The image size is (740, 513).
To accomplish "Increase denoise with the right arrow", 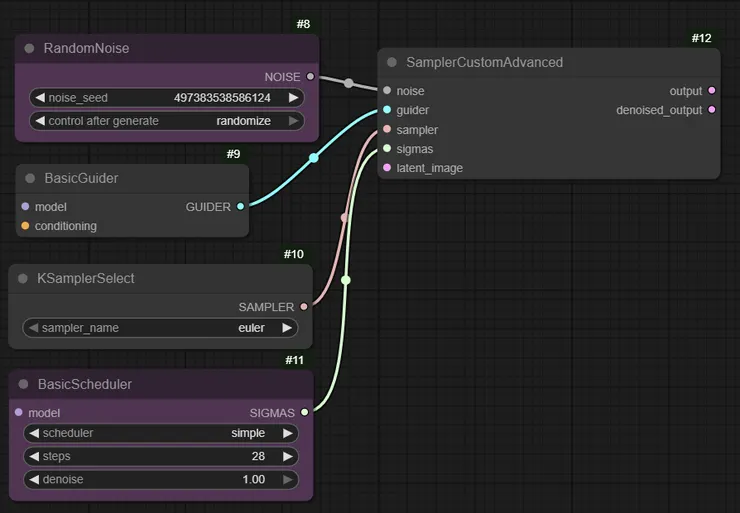I will [288, 479].
